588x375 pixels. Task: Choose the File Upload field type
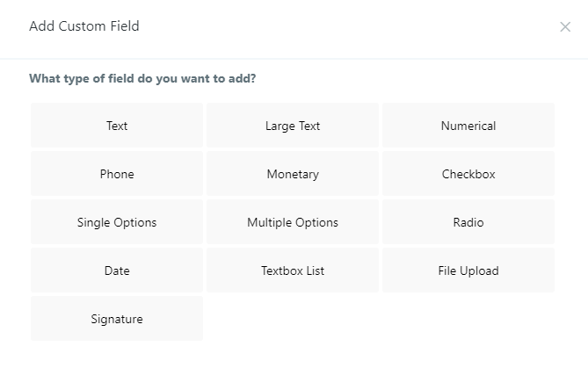[468, 270]
